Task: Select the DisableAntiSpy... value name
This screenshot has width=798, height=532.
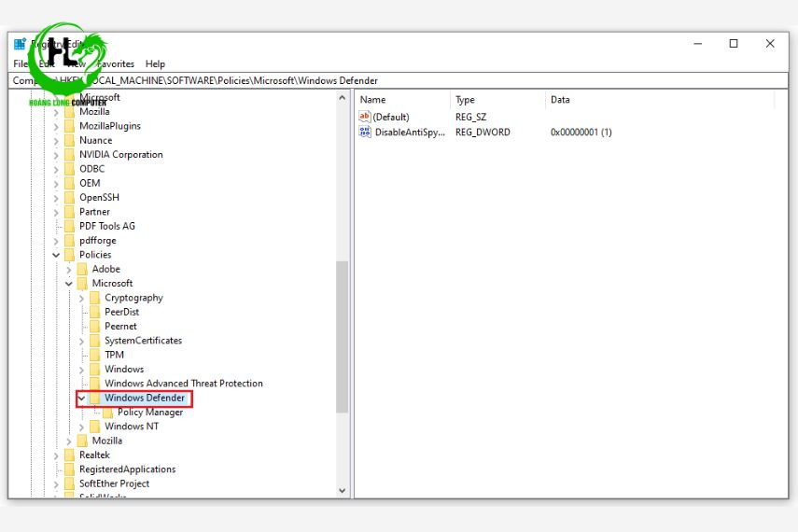Action: pos(410,133)
